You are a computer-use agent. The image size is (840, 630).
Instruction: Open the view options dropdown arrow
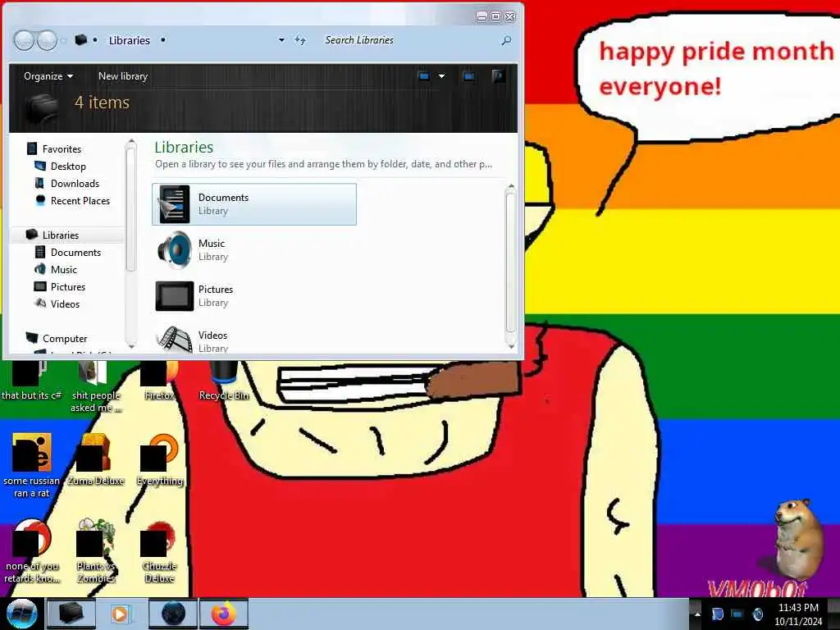pyautogui.click(x=441, y=76)
